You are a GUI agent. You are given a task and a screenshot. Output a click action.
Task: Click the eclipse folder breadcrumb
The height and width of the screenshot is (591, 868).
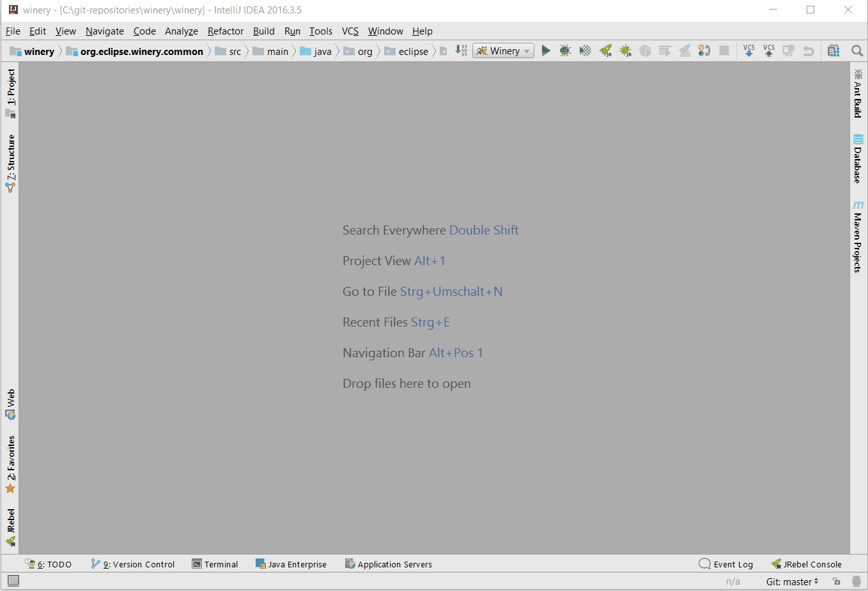pyautogui.click(x=407, y=51)
